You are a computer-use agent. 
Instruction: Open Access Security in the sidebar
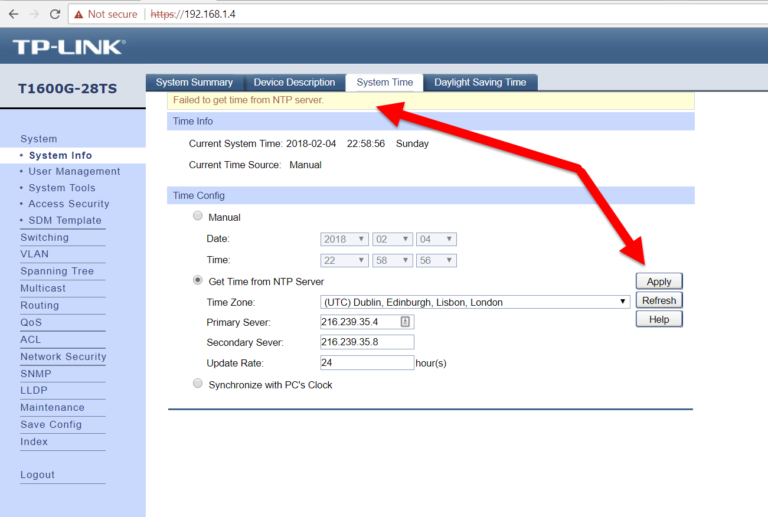(69, 204)
